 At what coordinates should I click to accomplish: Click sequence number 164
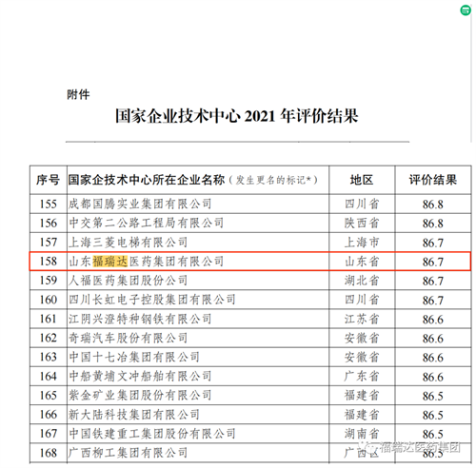(49, 376)
